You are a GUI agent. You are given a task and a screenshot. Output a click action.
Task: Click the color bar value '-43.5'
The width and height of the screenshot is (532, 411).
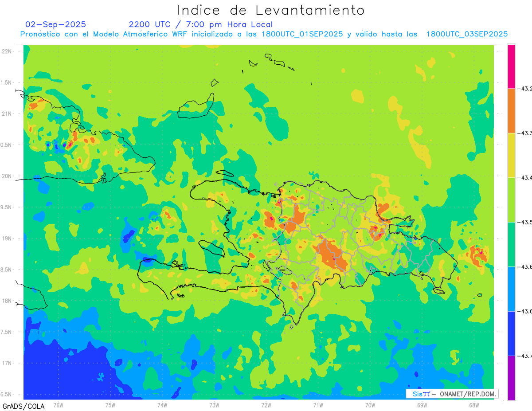point(525,222)
